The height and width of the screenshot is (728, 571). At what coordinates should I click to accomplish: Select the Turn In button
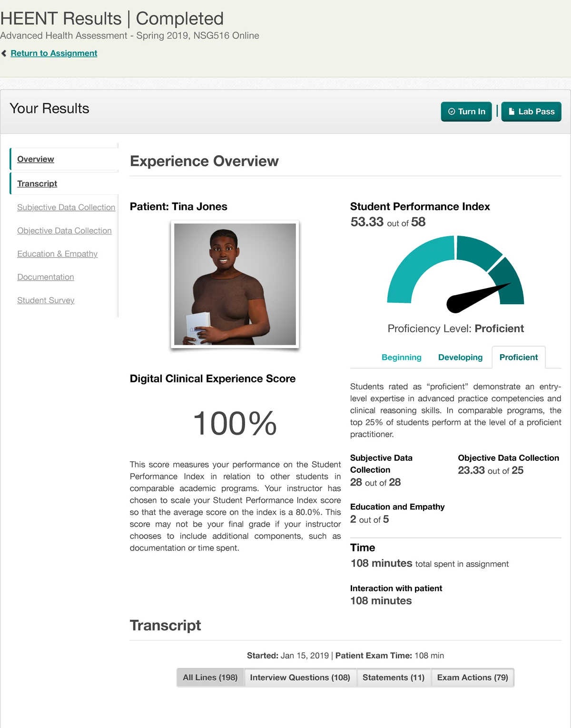click(x=466, y=111)
